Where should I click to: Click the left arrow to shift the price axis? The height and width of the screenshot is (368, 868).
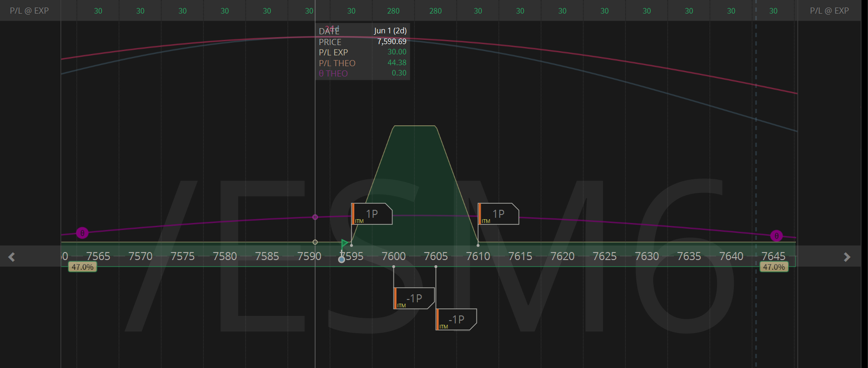point(12,257)
